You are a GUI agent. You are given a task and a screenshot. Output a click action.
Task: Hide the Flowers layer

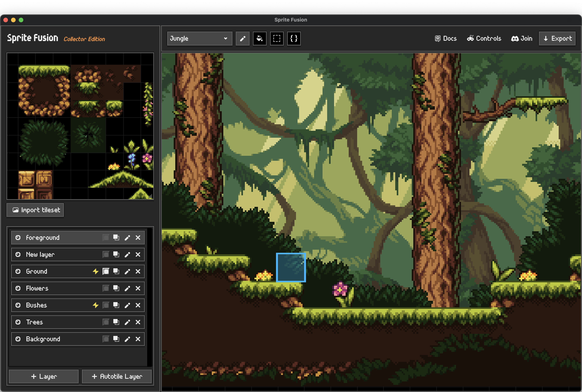18,288
